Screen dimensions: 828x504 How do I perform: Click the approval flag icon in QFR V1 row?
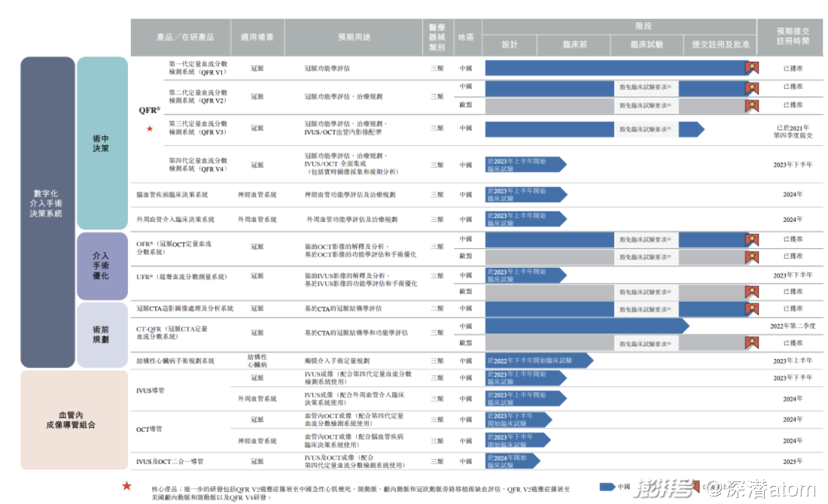752,68
